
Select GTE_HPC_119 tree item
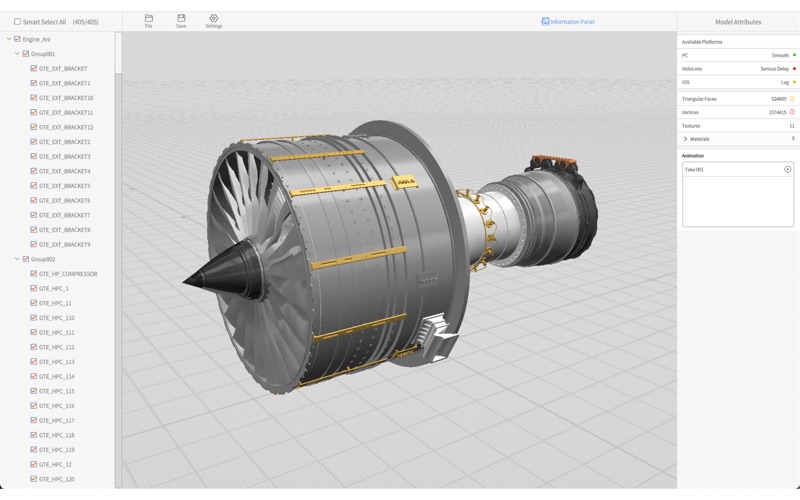click(x=57, y=449)
